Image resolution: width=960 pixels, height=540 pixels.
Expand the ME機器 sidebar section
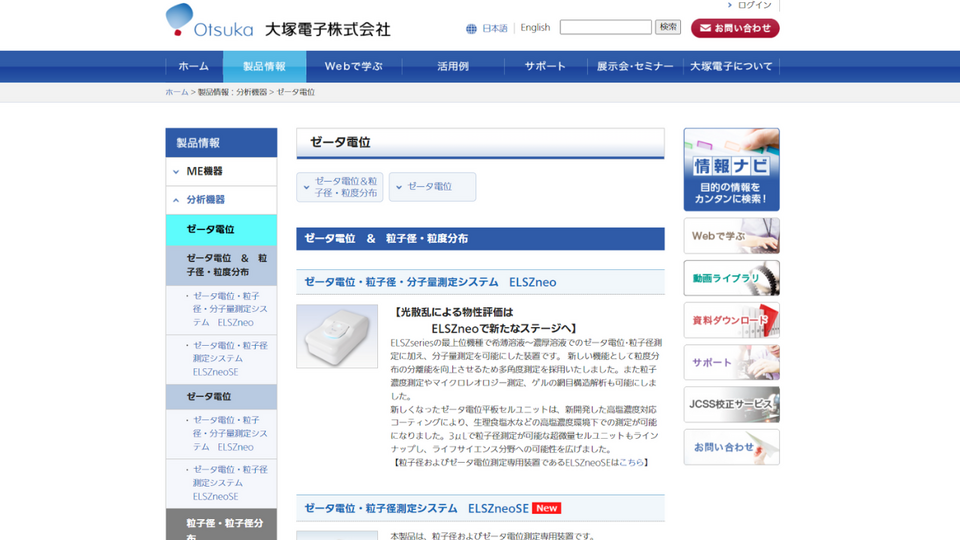click(221, 171)
